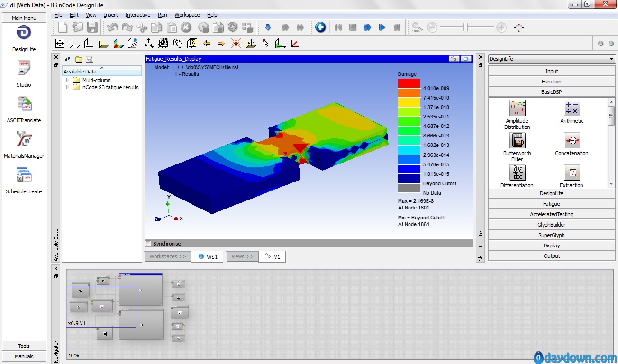Expand the Function glyph category
This screenshot has height=364, width=618.
pos(552,82)
